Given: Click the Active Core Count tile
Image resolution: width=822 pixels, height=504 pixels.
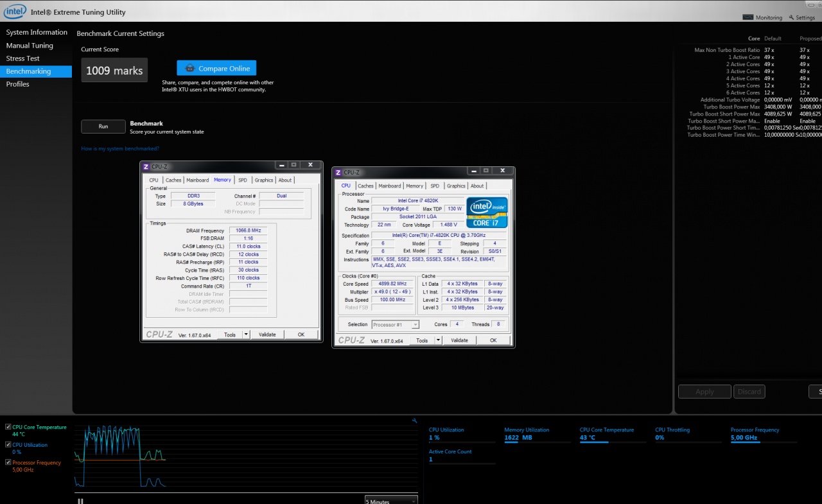Looking at the screenshot, I should point(462,456).
